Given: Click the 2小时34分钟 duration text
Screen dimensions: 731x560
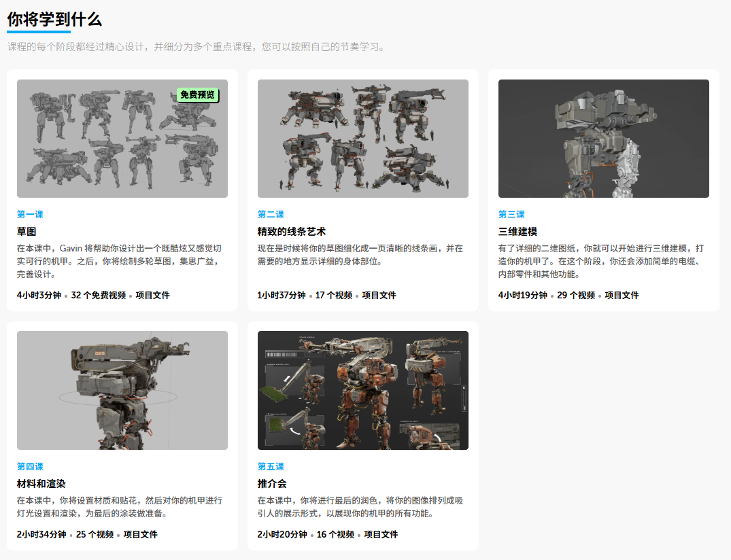Looking at the screenshot, I should [41, 534].
